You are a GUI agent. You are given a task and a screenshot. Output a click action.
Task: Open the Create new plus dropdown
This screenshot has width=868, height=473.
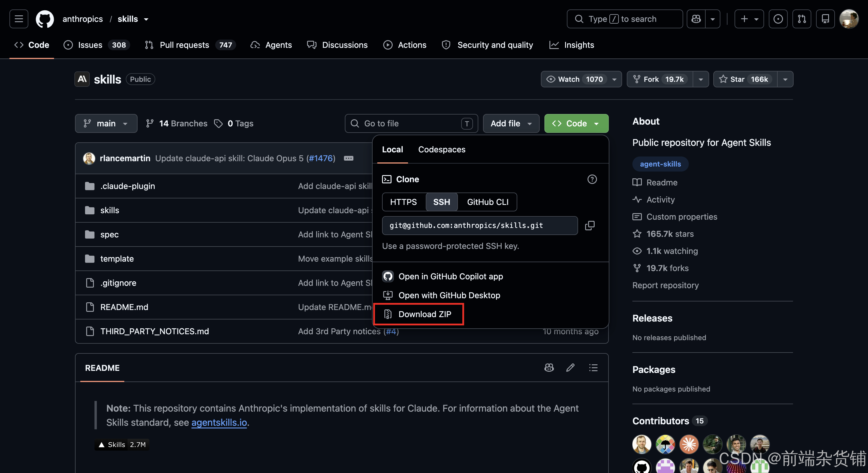(749, 19)
